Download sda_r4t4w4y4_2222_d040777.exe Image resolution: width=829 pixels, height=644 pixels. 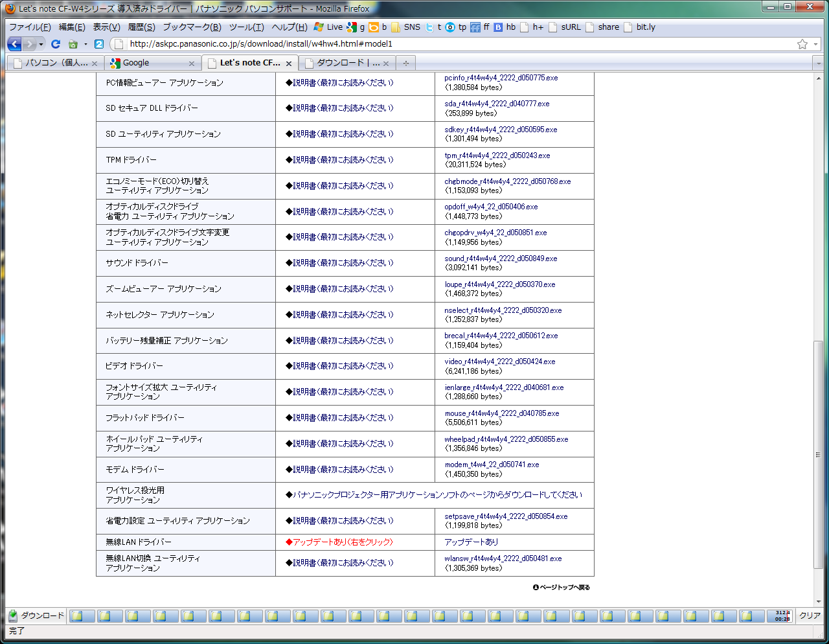[497, 104]
